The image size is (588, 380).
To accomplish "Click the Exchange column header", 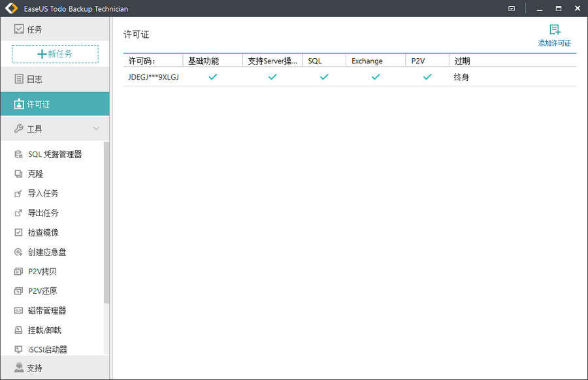I will (x=376, y=61).
